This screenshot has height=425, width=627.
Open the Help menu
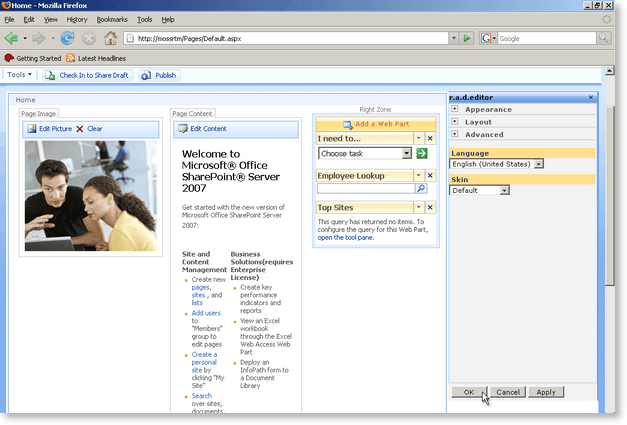click(168, 19)
